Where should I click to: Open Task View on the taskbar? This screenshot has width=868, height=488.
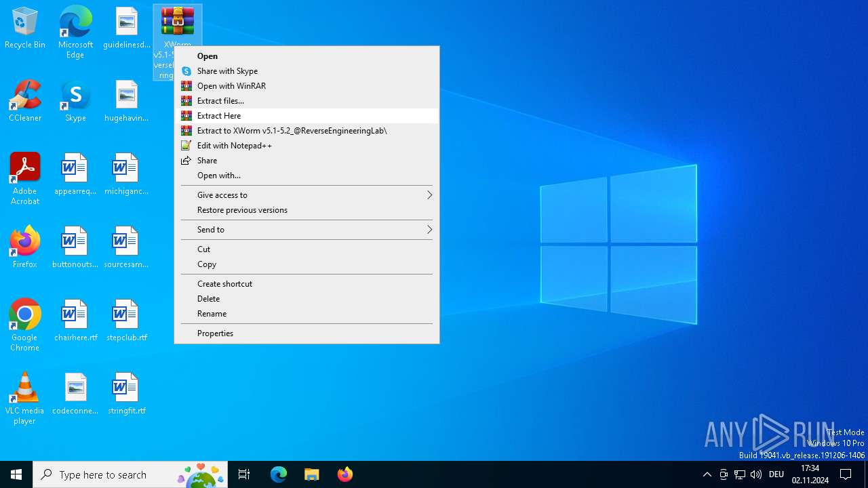click(244, 474)
